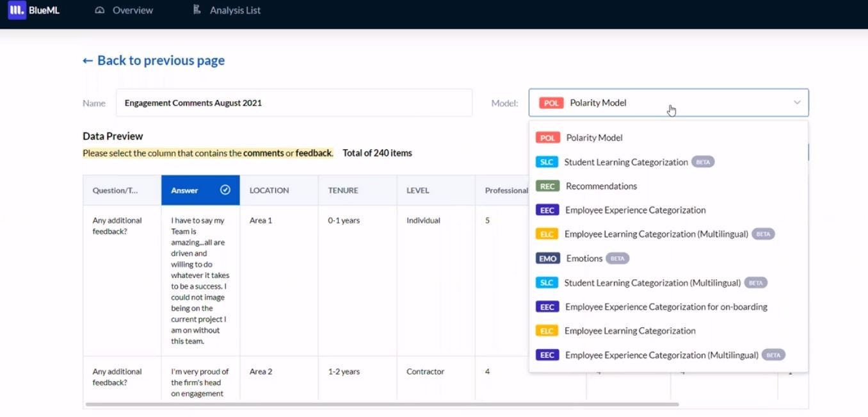868x417 pixels.
Task: Click SLC badge of Student Learning Categorization (Multilingual)
Action: 547,282
